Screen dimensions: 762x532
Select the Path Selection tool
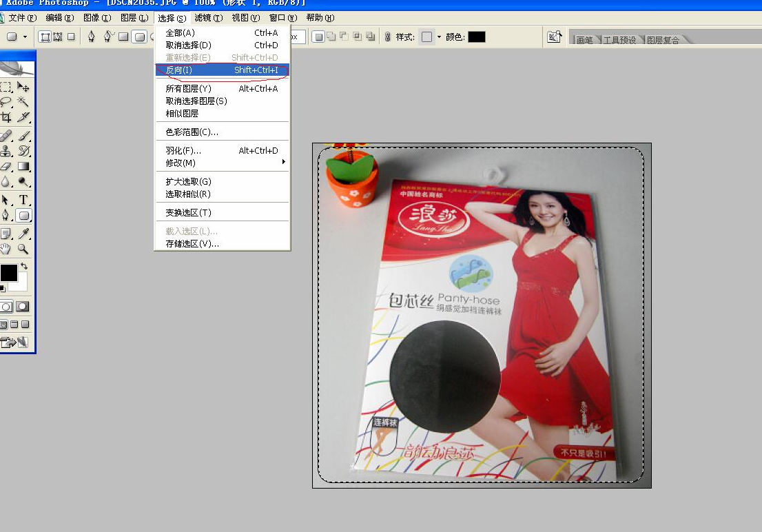pos(6,200)
